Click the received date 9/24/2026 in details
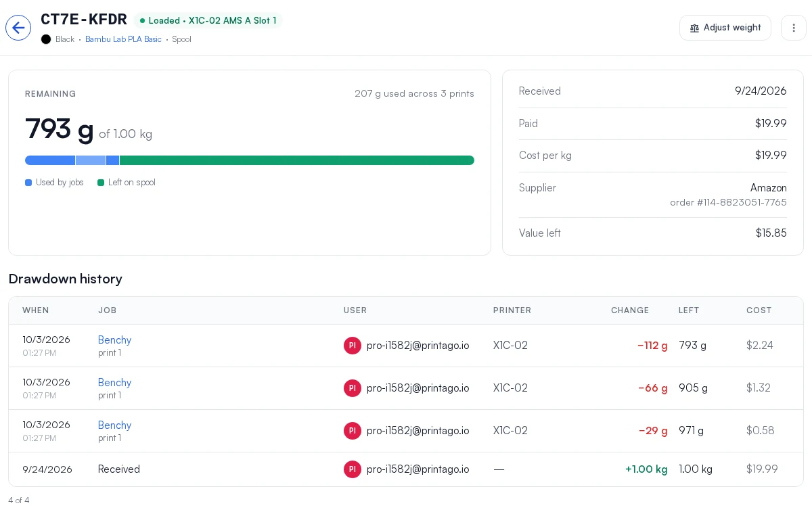 tap(761, 91)
